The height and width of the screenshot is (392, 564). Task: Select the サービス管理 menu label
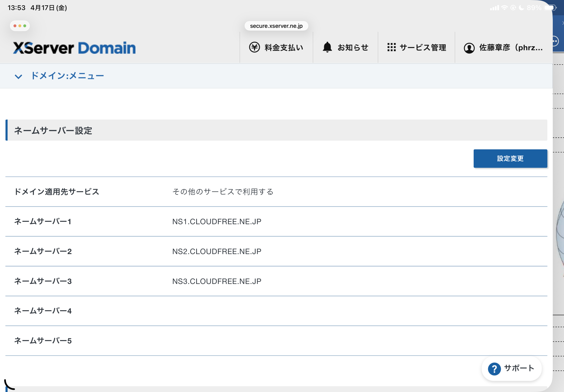coord(423,47)
